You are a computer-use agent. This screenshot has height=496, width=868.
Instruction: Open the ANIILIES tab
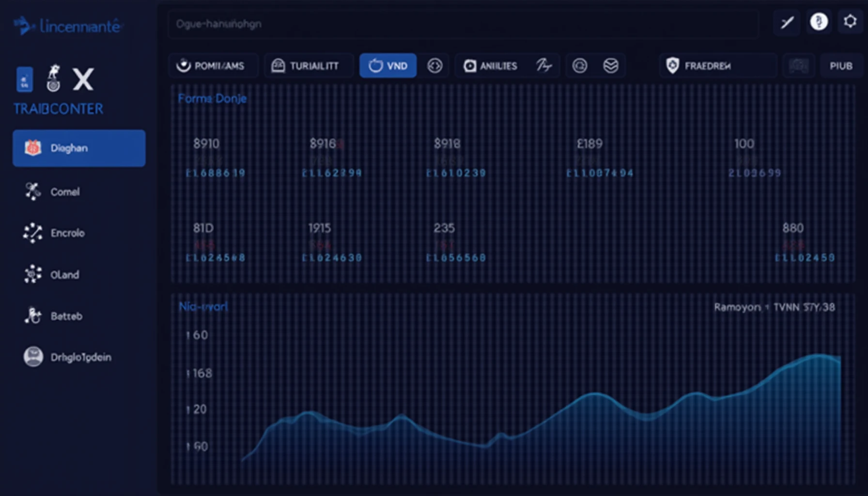491,65
